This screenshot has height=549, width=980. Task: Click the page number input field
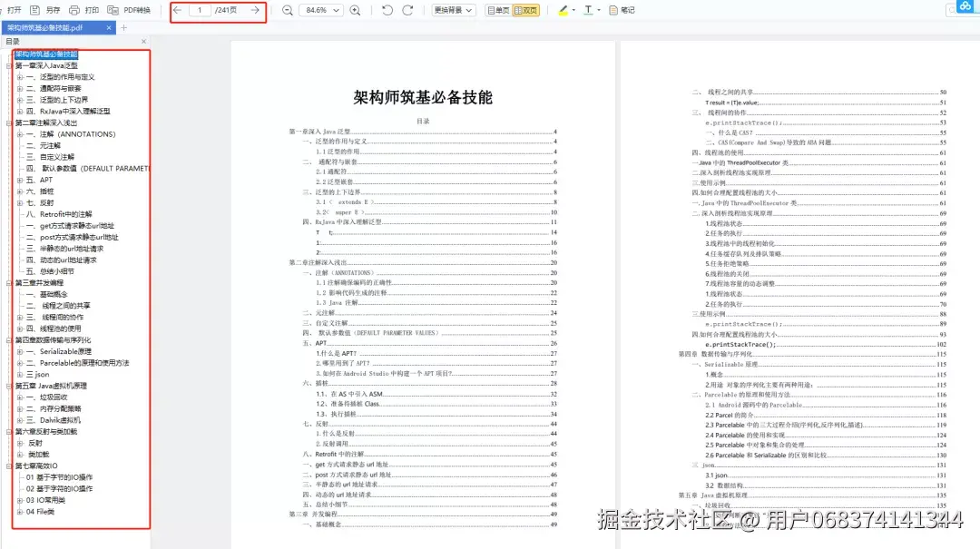coord(200,10)
